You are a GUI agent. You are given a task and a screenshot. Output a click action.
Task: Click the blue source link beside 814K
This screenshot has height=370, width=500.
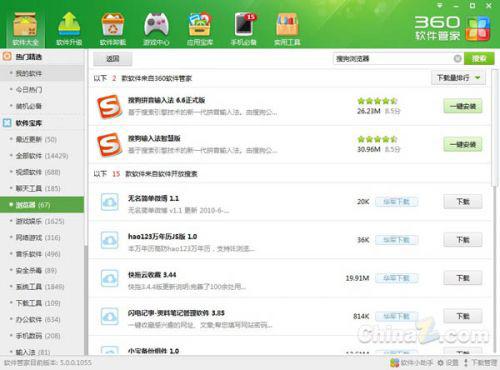pyautogui.click(x=397, y=316)
